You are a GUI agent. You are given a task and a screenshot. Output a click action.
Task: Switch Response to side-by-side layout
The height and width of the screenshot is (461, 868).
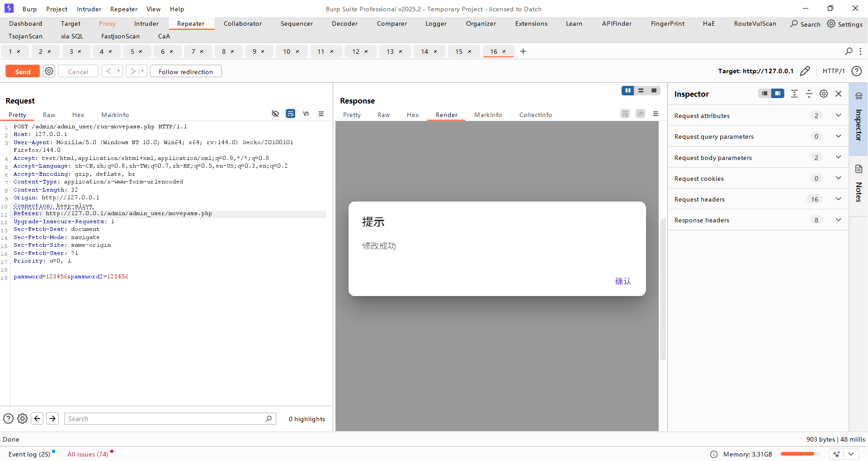tap(627, 91)
